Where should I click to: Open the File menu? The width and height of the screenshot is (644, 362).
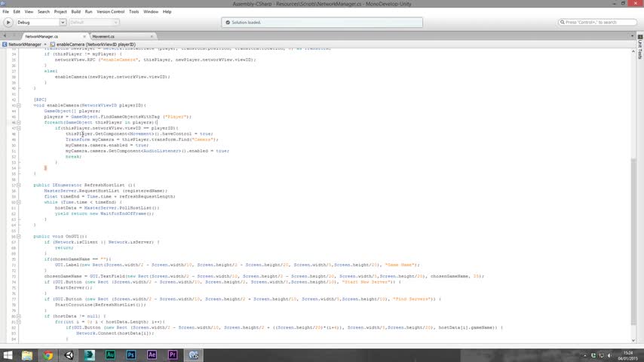pos(6,11)
